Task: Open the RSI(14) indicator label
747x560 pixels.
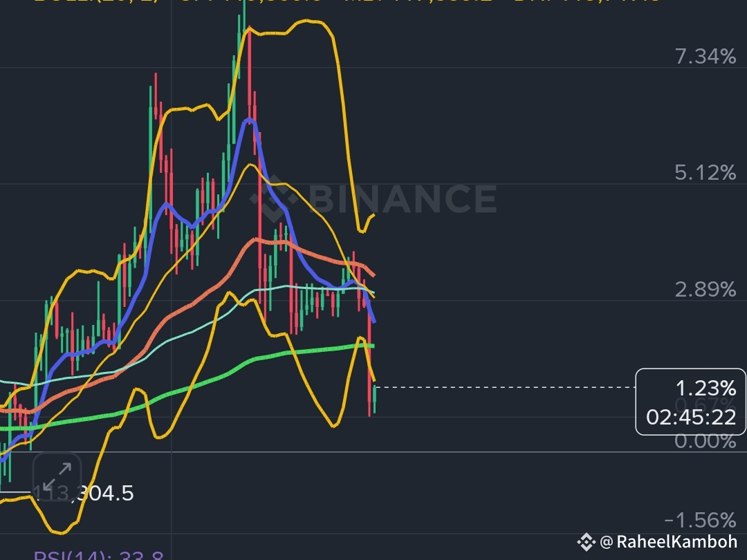Action: (99, 554)
